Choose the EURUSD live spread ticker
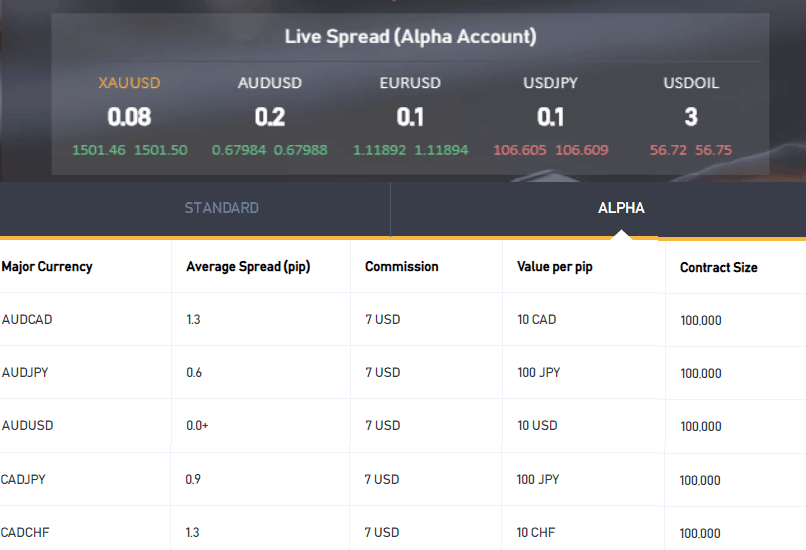This screenshot has width=806, height=550. tap(410, 116)
